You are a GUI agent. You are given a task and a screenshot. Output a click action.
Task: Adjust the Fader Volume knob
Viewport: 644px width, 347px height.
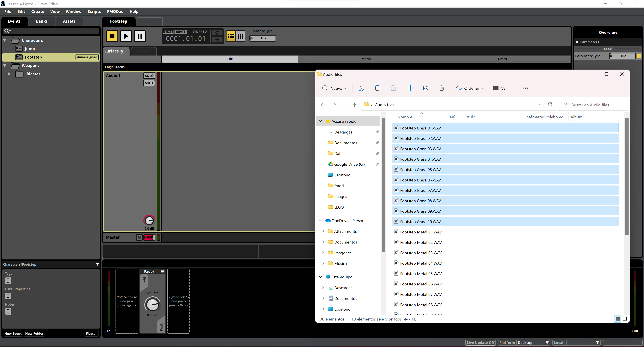152,304
